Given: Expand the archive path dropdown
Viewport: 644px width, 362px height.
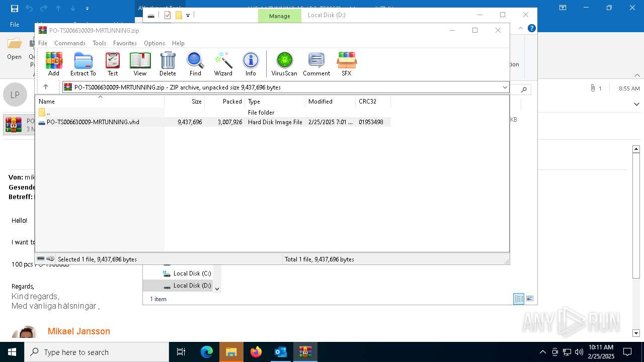Looking at the screenshot, I should 505,87.
